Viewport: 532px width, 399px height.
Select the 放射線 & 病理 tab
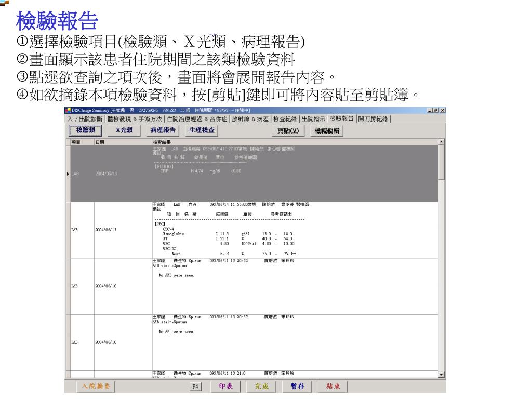tap(250, 119)
